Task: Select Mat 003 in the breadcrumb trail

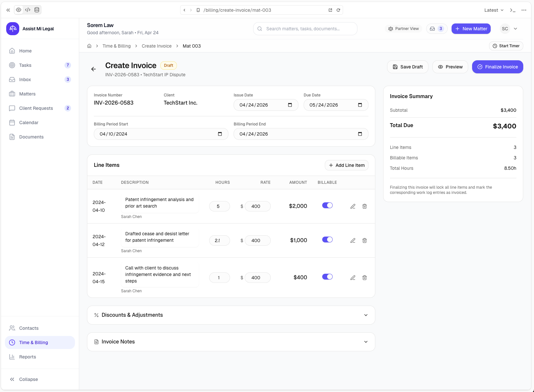Action: tap(192, 46)
